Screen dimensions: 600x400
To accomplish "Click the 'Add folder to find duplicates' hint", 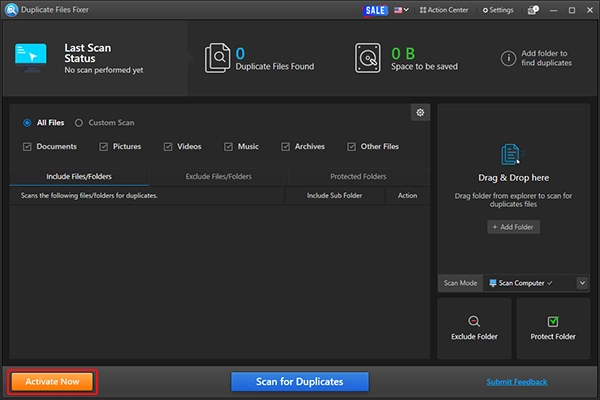I will (x=546, y=58).
